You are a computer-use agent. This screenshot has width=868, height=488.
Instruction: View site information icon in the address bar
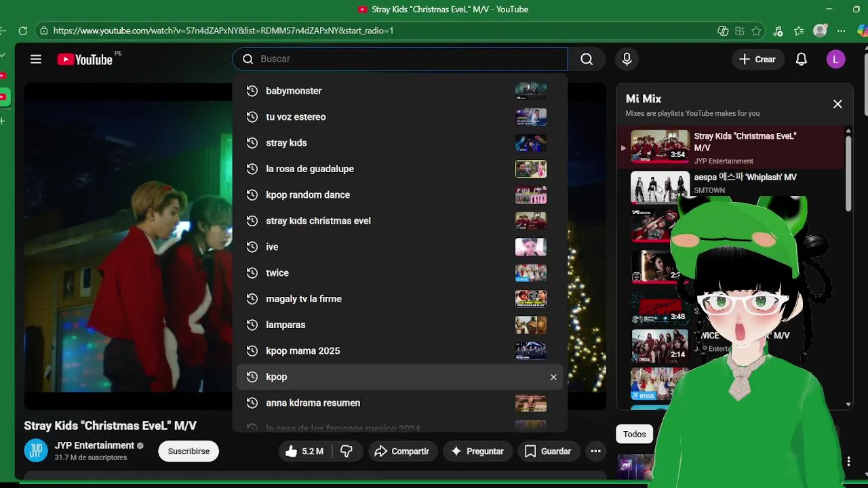coord(43,30)
